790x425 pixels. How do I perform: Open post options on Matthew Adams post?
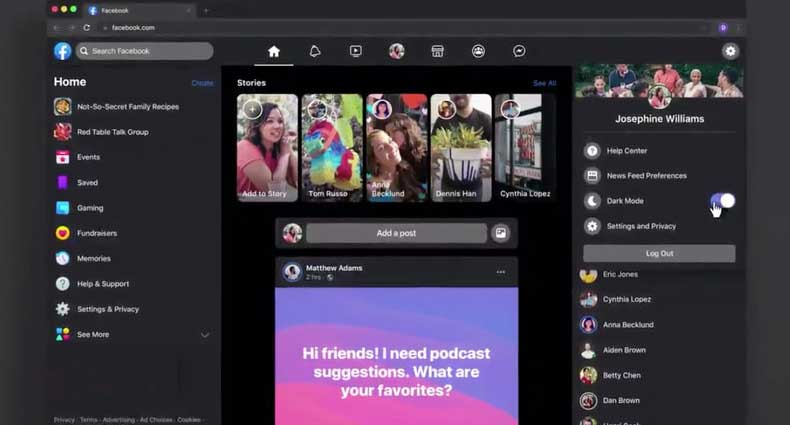(x=501, y=272)
